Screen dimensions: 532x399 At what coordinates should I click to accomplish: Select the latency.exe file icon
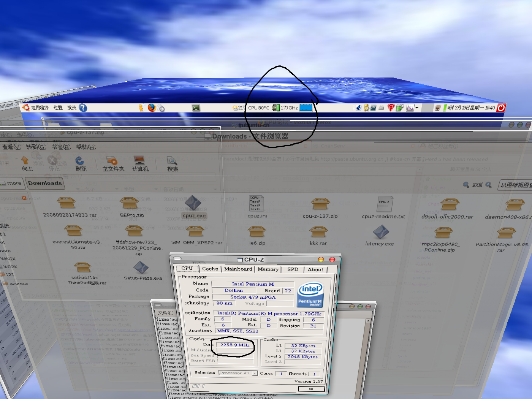(x=381, y=232)
